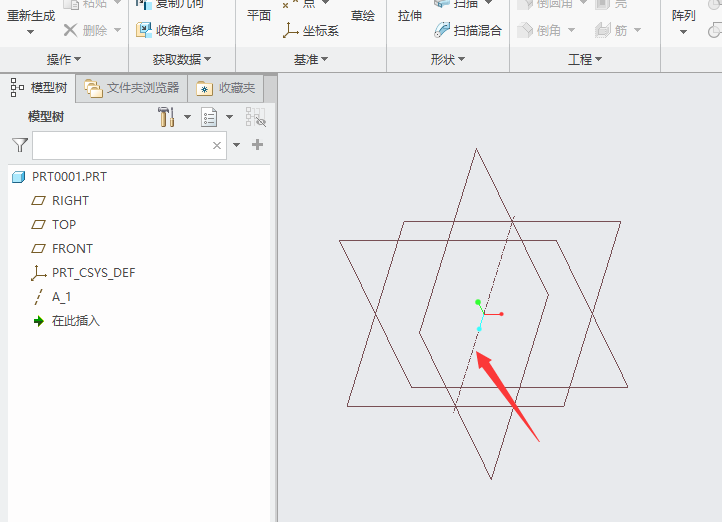Open dropdown beside tree settings hammer icon
Image resolution: width=722 pixels, height=522 pixels.
(187, 117)
